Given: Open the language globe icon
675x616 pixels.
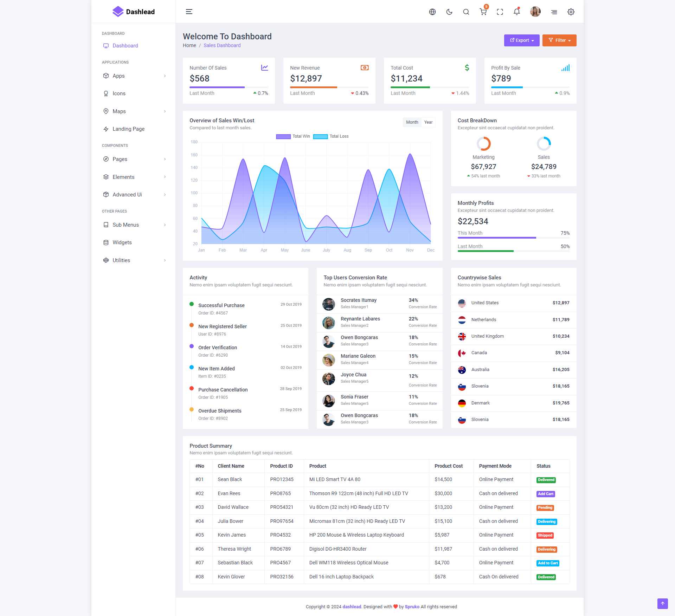Looking at the screenshot, I should [432, 12].
